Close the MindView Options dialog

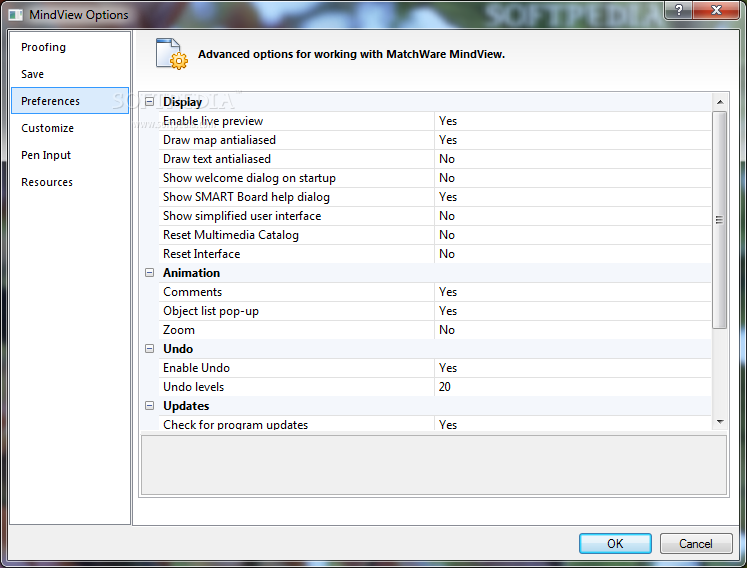[x=716, y=10]
